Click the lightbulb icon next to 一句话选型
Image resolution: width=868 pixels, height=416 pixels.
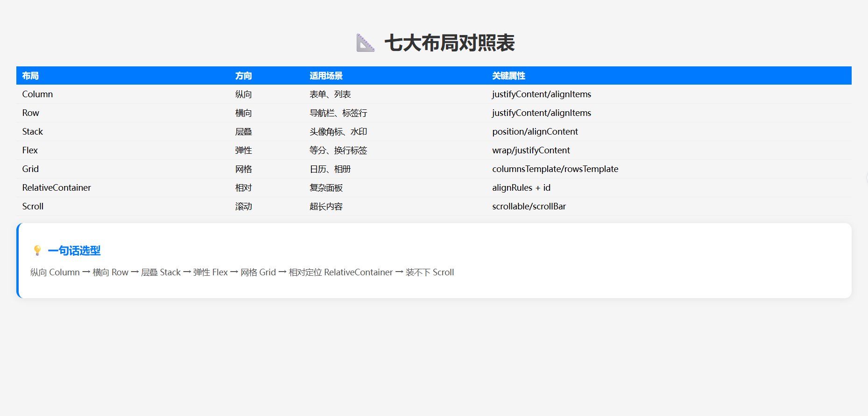[x=37, y=251]
